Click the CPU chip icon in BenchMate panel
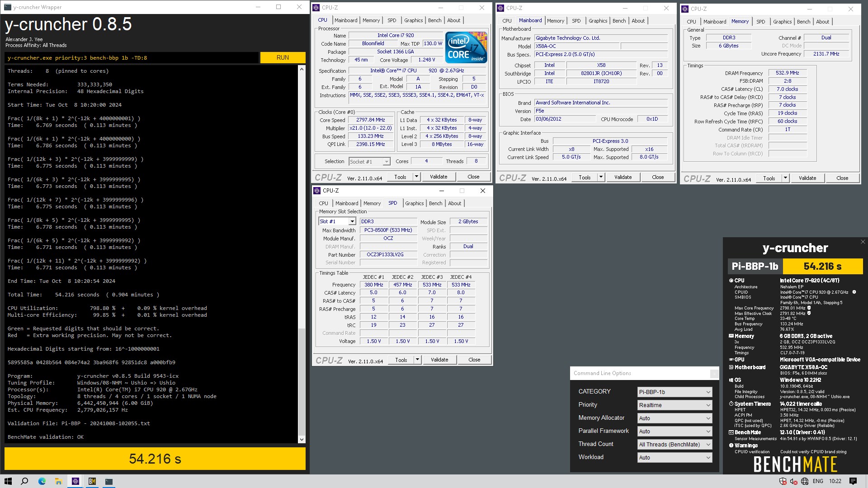Screen dimensions: 868x488 pos(731,281)
